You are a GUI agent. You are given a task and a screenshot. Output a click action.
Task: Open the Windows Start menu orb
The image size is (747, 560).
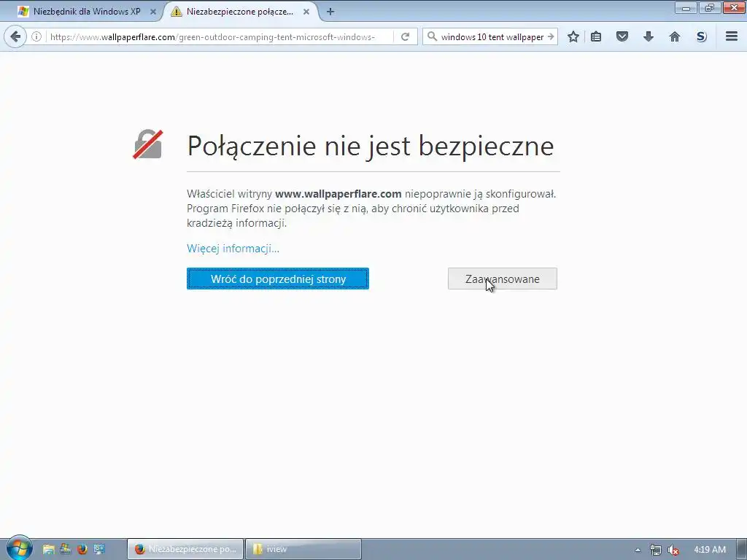pyautogui.click(x=19, y=548)
